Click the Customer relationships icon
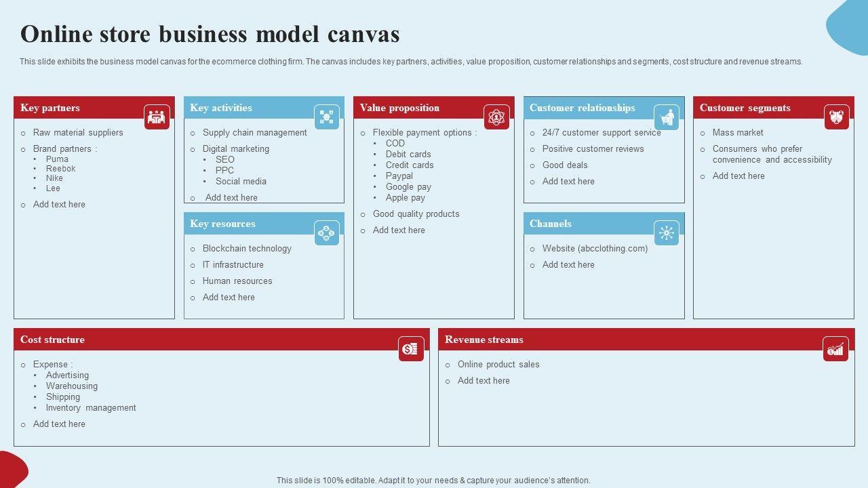The width and height of the screenshot is (868, 488). [667, 117]
